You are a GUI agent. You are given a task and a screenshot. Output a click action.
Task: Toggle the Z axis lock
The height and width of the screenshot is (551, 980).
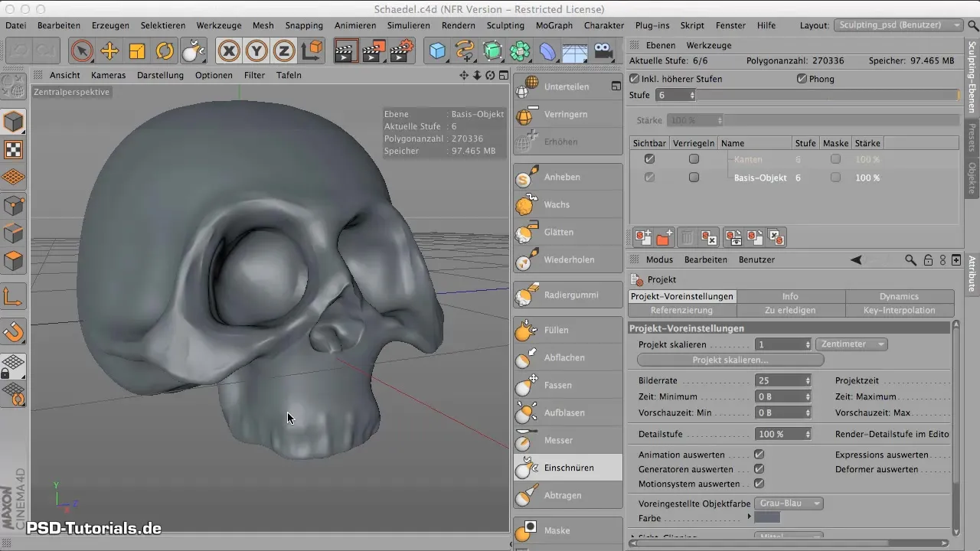[x=284, y=51]
